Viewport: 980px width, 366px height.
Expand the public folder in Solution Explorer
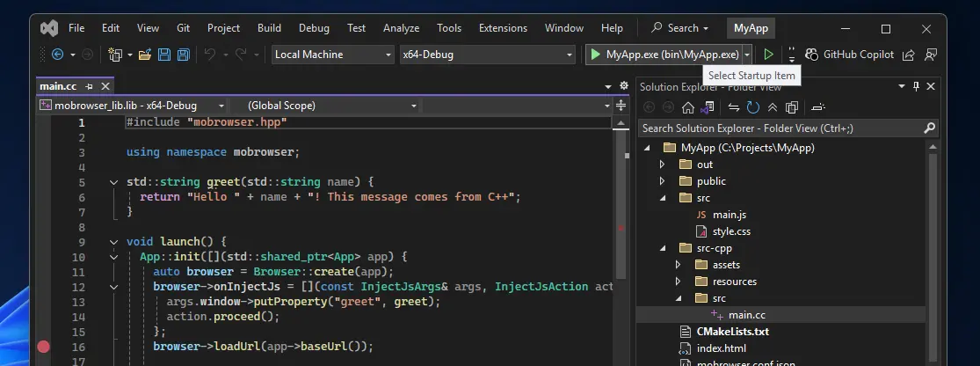tap(663, 181)
